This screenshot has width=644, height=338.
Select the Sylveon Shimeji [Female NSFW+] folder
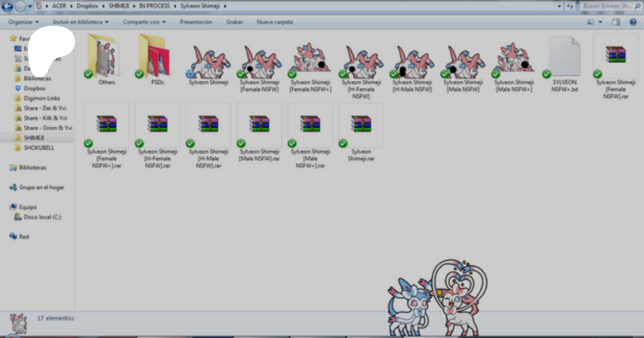310,68
